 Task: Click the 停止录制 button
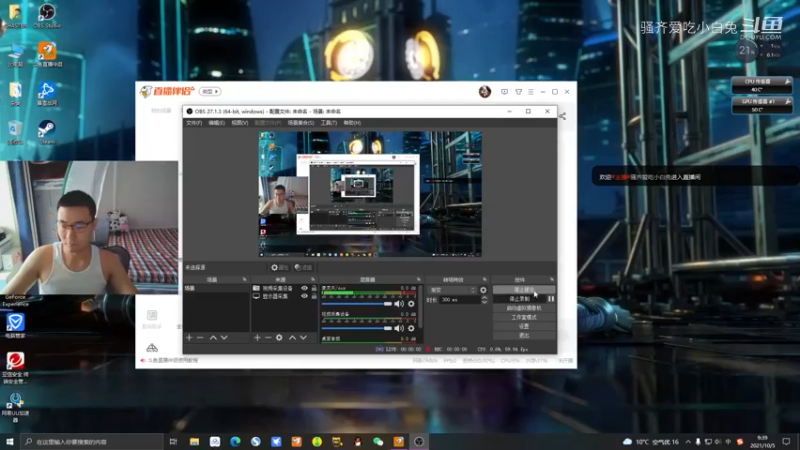coord(519,299)
